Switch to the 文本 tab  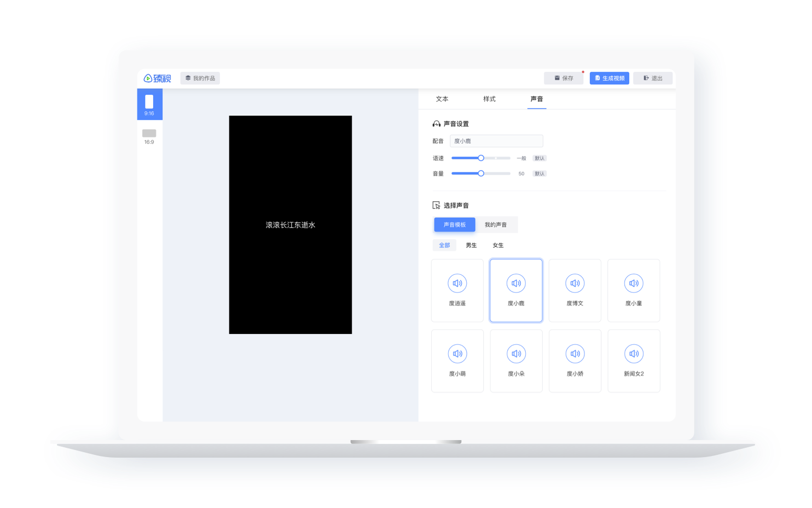(x=442, y=99)
